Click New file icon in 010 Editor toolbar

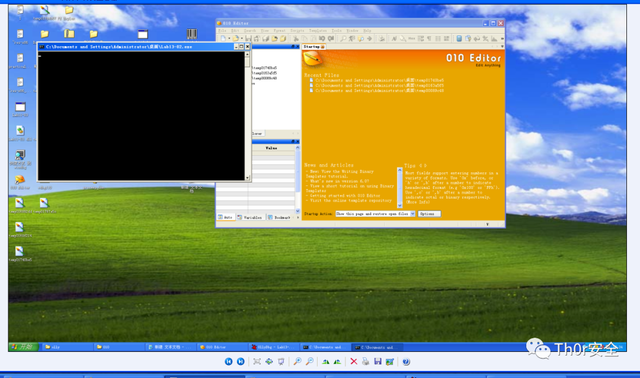223,38
